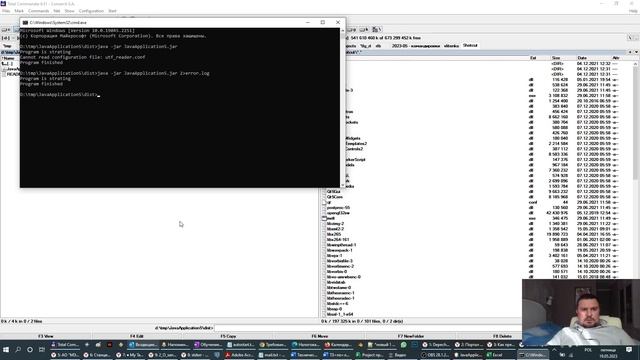Select file libx265 in right panel
This screenshot has height=360, width=640.
coord(333,234)
